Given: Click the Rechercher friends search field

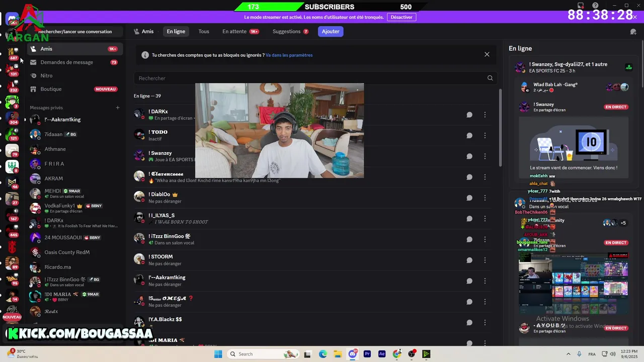Looking at the screenshot, I should (x=315, y=78).
